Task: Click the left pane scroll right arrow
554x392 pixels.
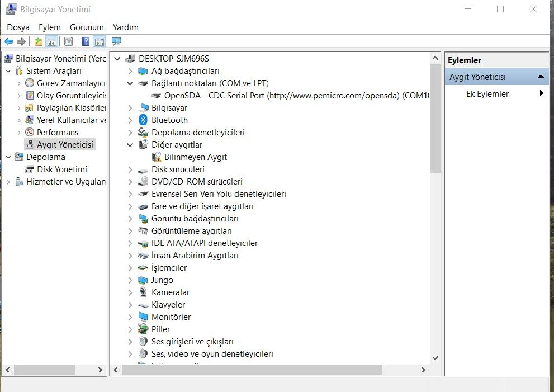Action: [x=100, y=370]
